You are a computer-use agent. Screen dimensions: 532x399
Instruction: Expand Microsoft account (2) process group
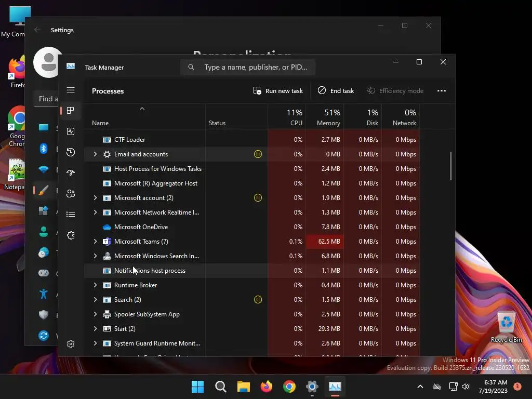coord(96,197)
